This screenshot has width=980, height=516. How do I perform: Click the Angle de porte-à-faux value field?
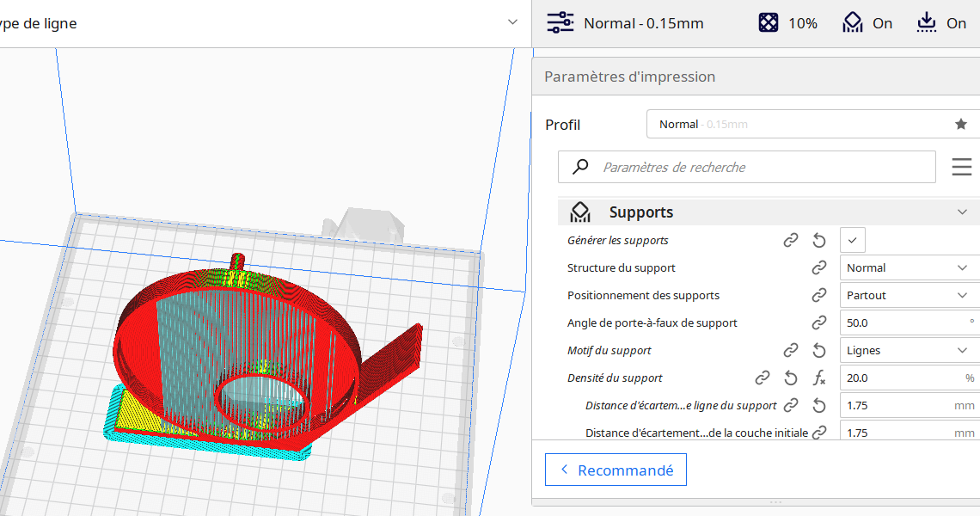903,322
